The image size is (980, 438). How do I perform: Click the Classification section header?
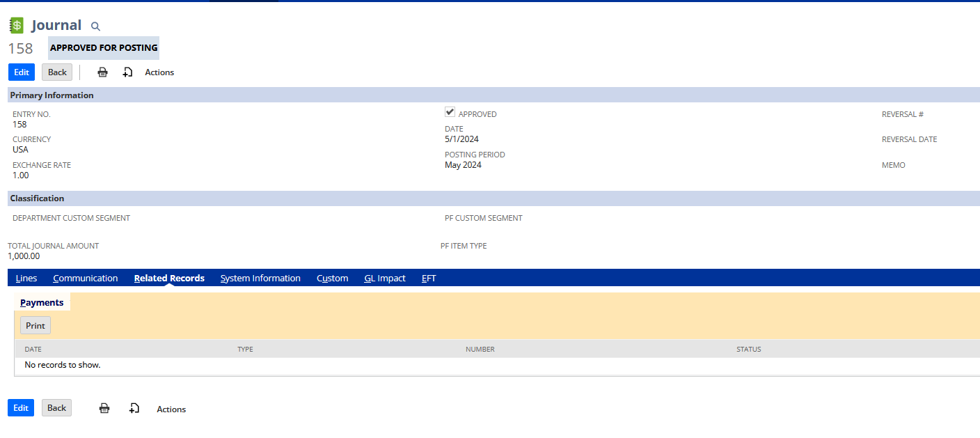tap(493, 198)
